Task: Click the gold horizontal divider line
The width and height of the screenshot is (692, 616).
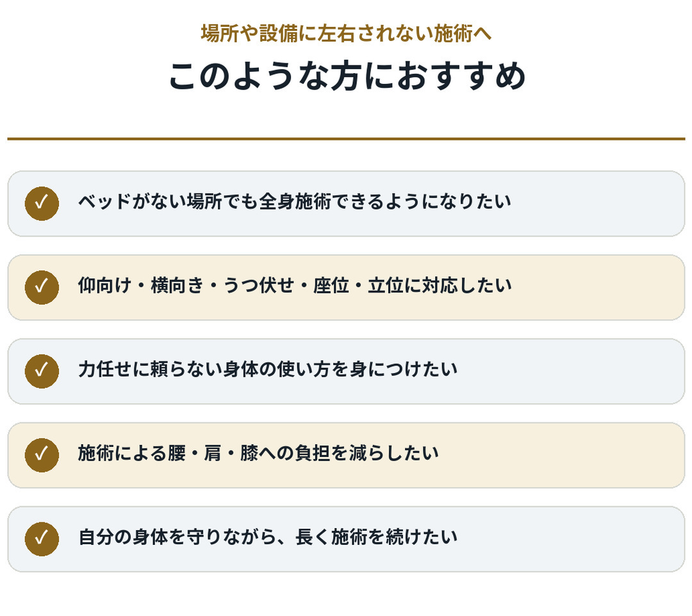Action: (x=346, y=138)
